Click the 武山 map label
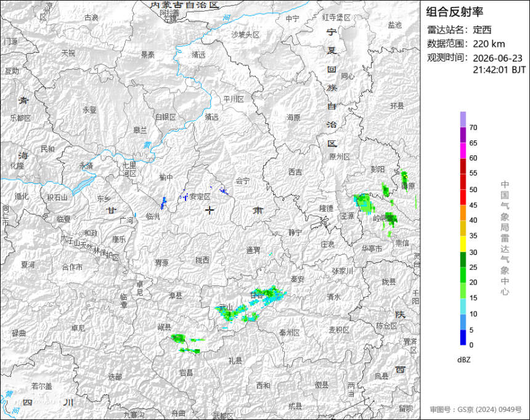 (226, 307)
